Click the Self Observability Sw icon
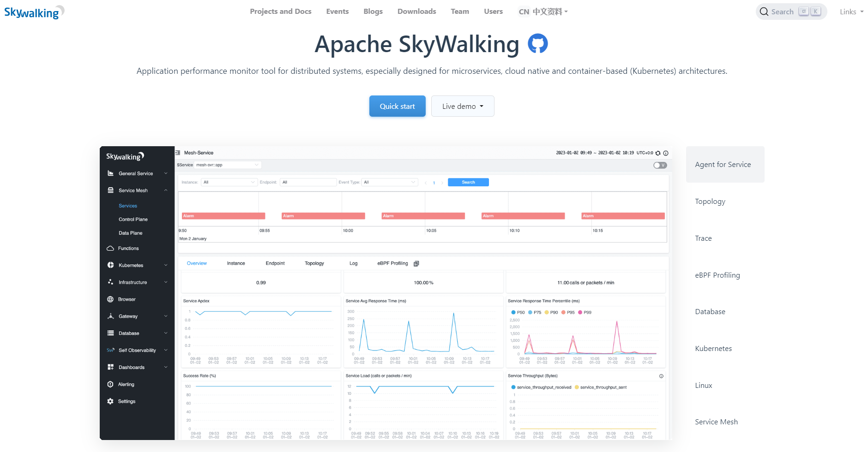This screenshot has width=868, height=452. click(x=110, y=350)
